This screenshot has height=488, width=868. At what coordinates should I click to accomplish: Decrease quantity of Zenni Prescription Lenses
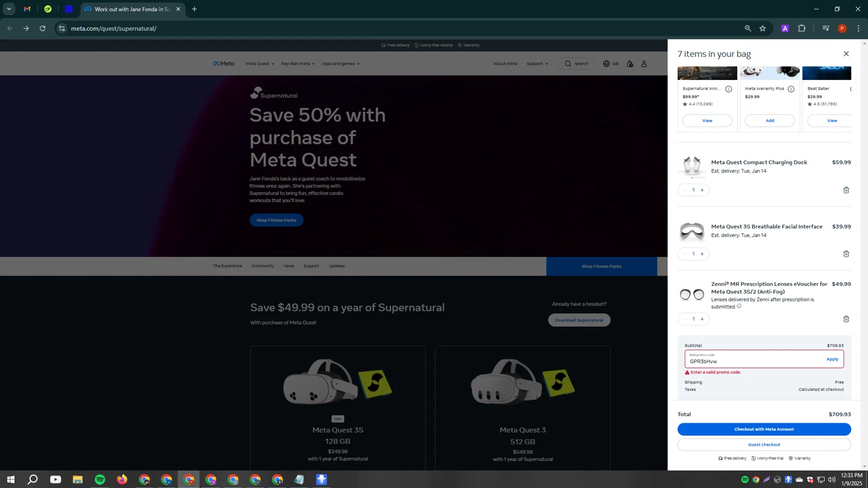685,319
